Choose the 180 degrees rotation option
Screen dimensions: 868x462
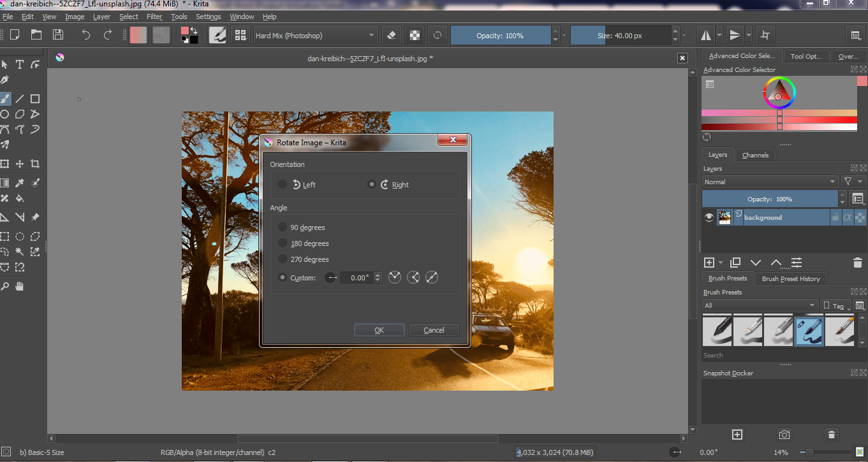point(283,243)
